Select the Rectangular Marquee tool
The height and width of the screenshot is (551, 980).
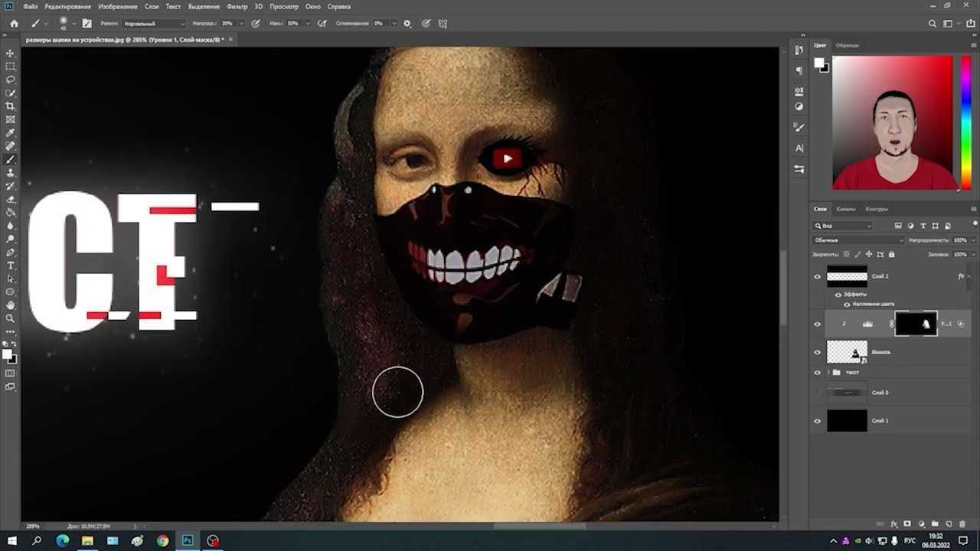point(11,66)
